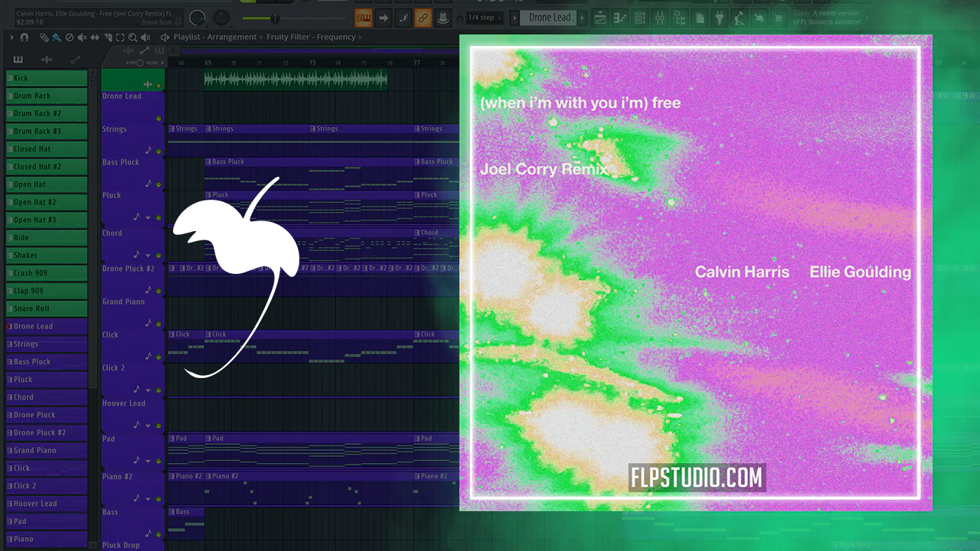Select the Slip tool
This screenshot has height=551, width=980.
point(95,37)
